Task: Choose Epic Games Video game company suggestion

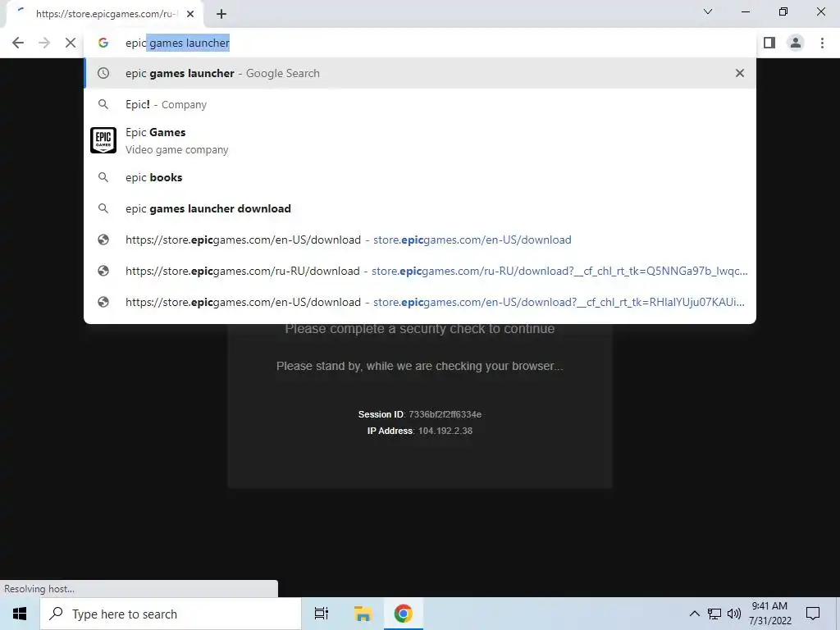Action: (x=420, y=140)
